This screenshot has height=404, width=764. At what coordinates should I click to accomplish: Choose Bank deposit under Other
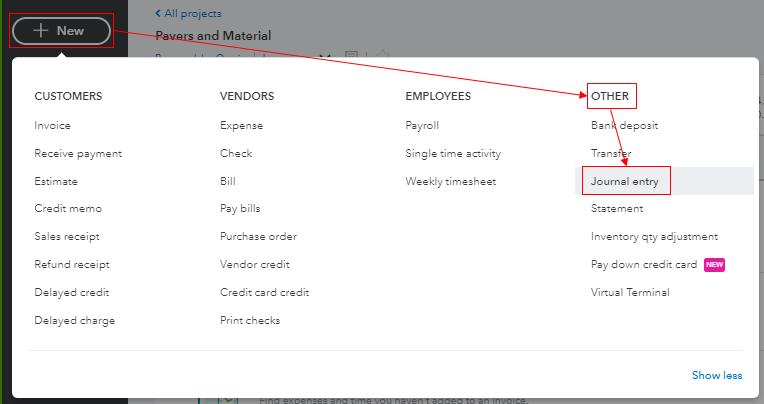pyautogui.click(x=624, y=125)
